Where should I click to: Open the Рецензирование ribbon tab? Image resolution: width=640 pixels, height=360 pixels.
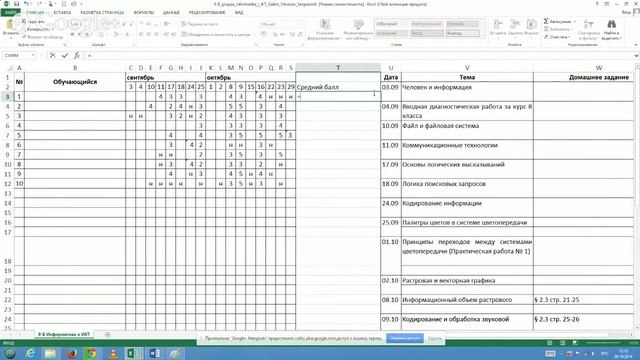pyautogui.click(x=207, y=12)
